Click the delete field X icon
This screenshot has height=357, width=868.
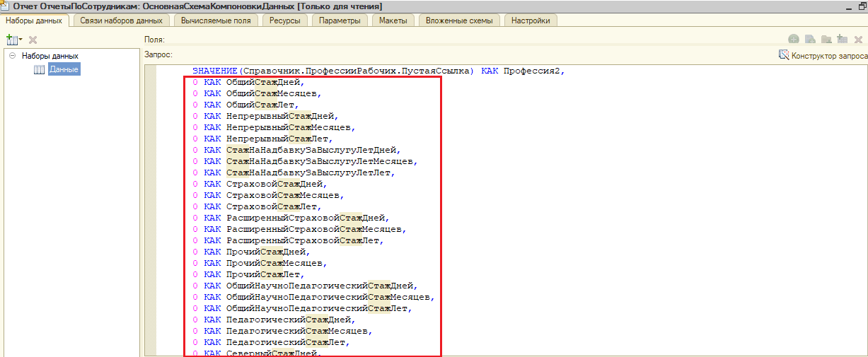(858, 40)
